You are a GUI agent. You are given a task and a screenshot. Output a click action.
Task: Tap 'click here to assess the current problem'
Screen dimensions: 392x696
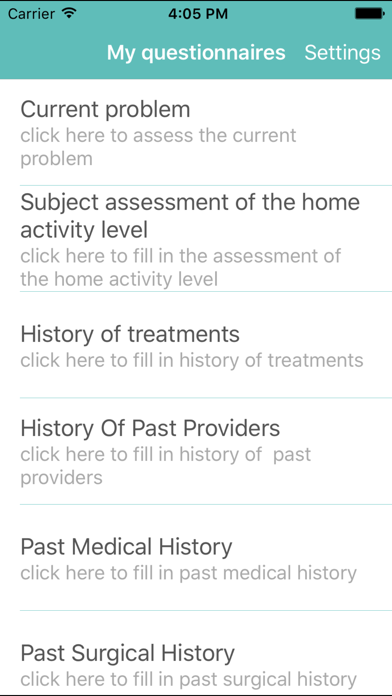coord(158,147)
